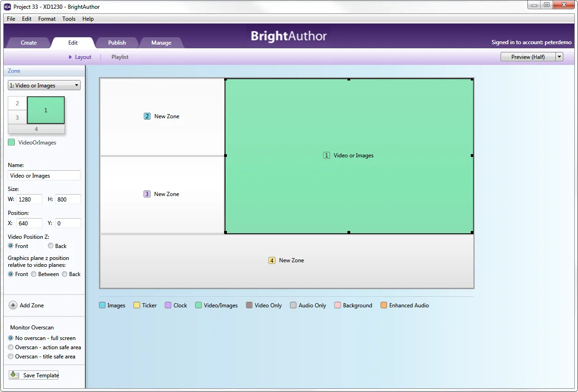Click the Height size field
Screen dimensions: 578x392
click(68, 199)
